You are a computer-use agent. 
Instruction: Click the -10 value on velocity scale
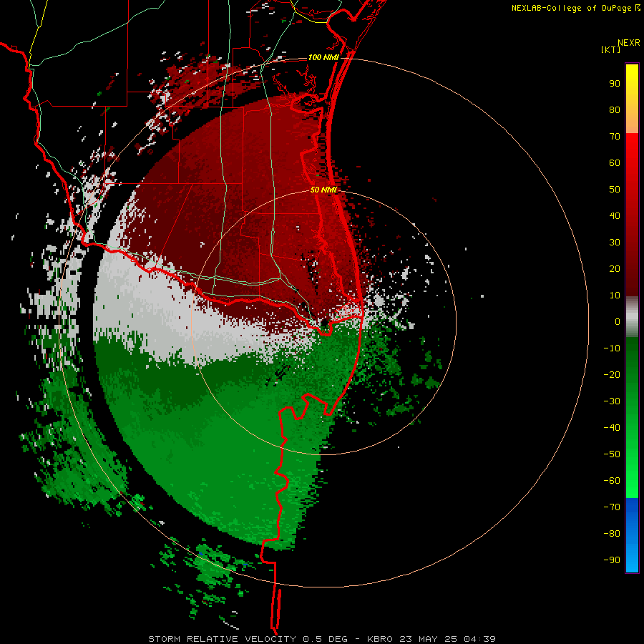[x=612, y=348]
